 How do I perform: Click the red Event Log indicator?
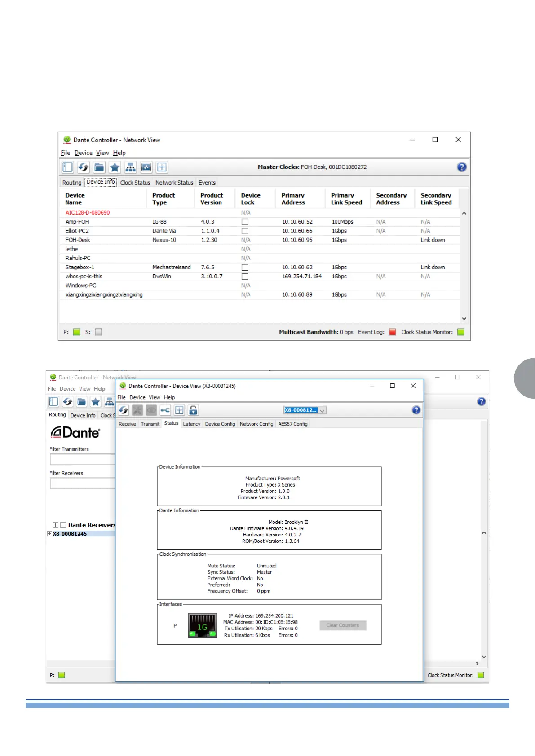tap(393, 332)
